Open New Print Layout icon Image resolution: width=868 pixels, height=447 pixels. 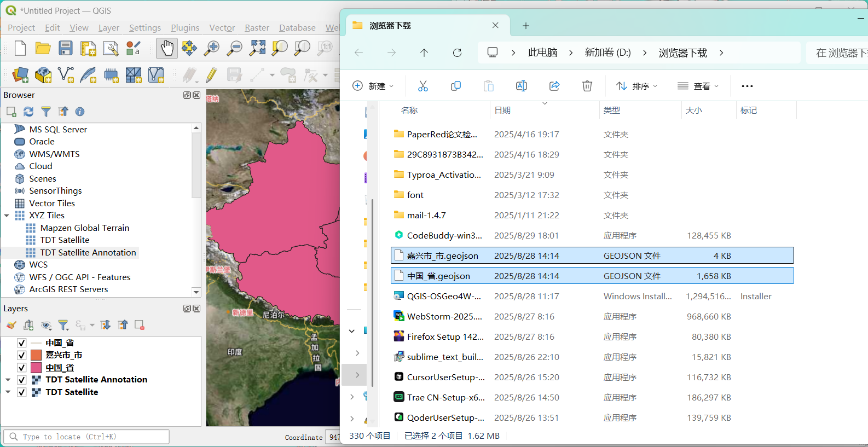88,48
